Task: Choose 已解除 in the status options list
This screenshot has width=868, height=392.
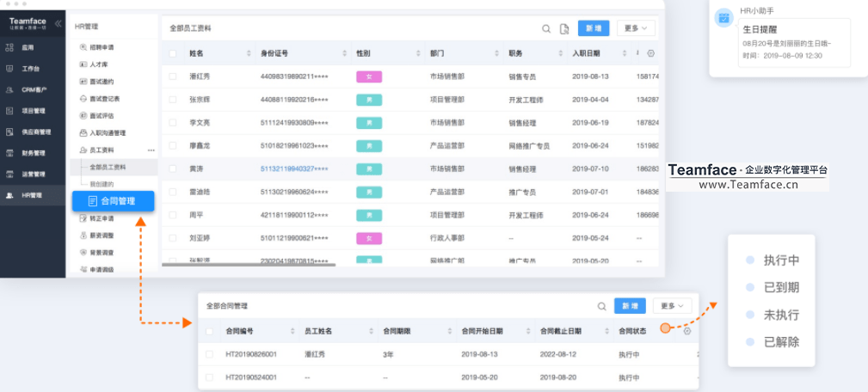Action: [x=781, y=342]
